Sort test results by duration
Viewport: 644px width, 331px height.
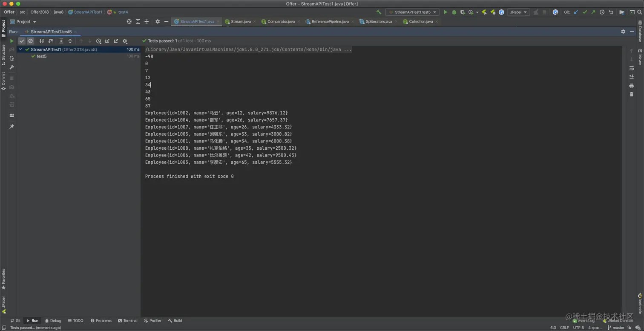click(x=51, y=41)
